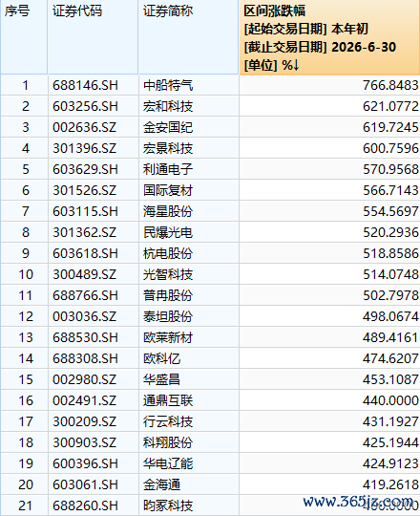The width and height of the screenshot is (420, 516).
Task: Click the 民爆光电 row
Action: click(210, 232)
